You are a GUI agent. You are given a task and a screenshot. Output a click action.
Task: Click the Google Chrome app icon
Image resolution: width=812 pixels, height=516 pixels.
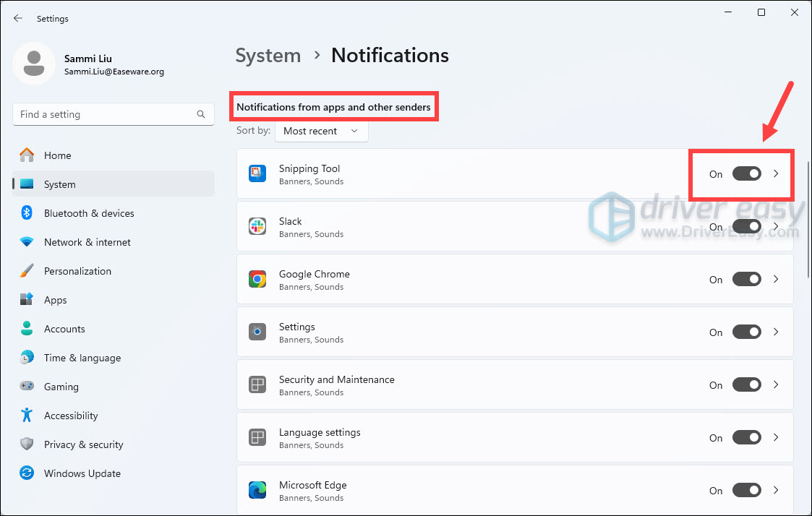[x=257, y=279]
